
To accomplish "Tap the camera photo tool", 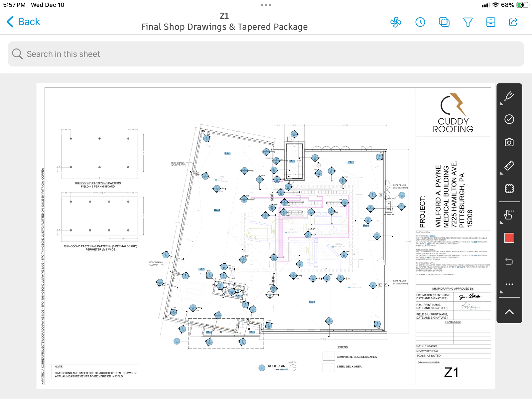I will point(509,142).
